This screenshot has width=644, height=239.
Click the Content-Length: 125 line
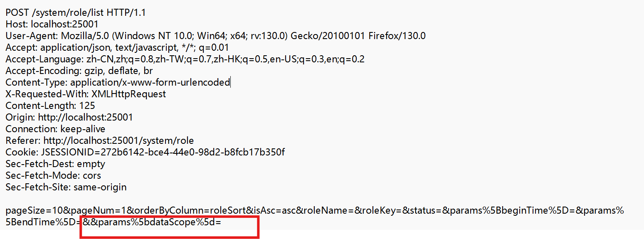pos(50,106)
